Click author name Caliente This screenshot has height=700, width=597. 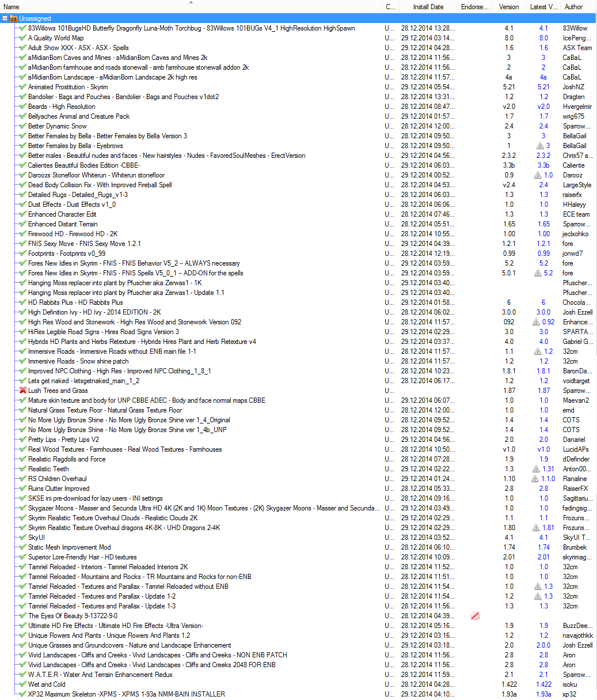click(573, 165)
